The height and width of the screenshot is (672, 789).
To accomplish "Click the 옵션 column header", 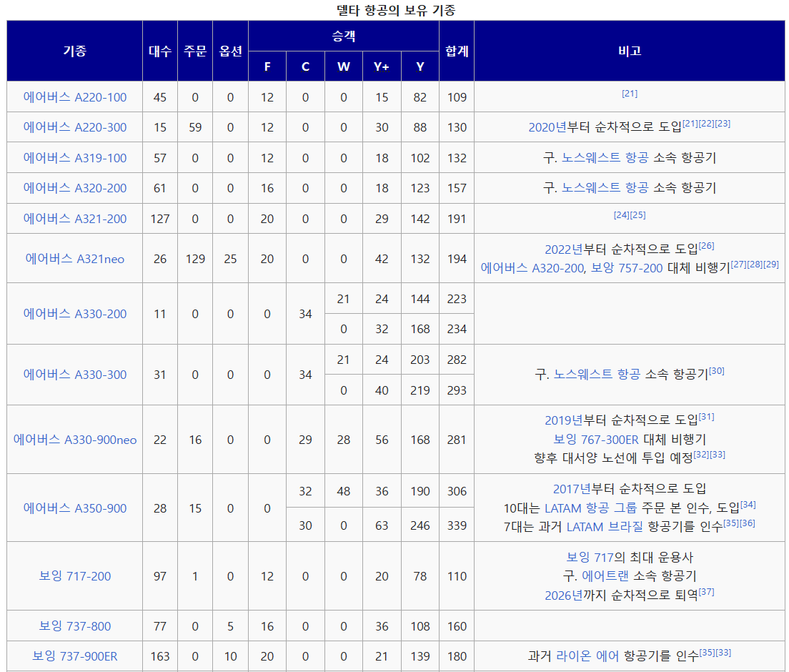I will [x=230, y=51].
